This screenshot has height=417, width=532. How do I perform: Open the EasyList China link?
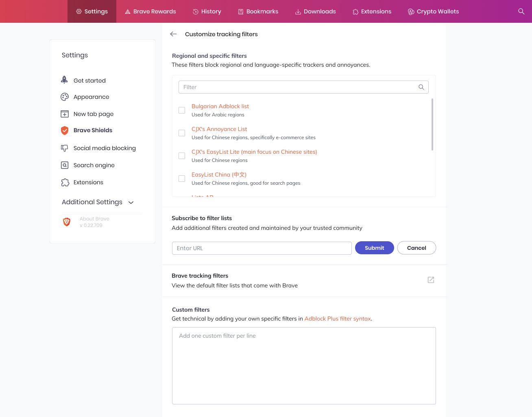219,175
